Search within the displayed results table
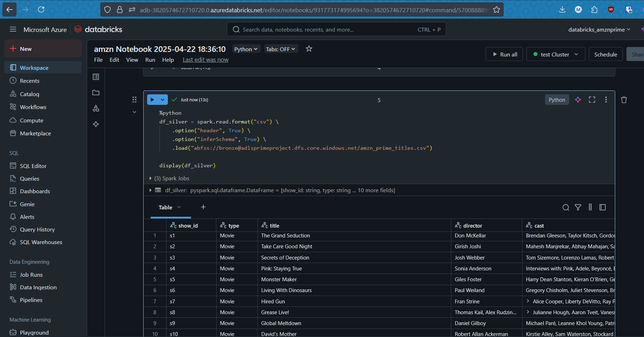 point(566,207)
